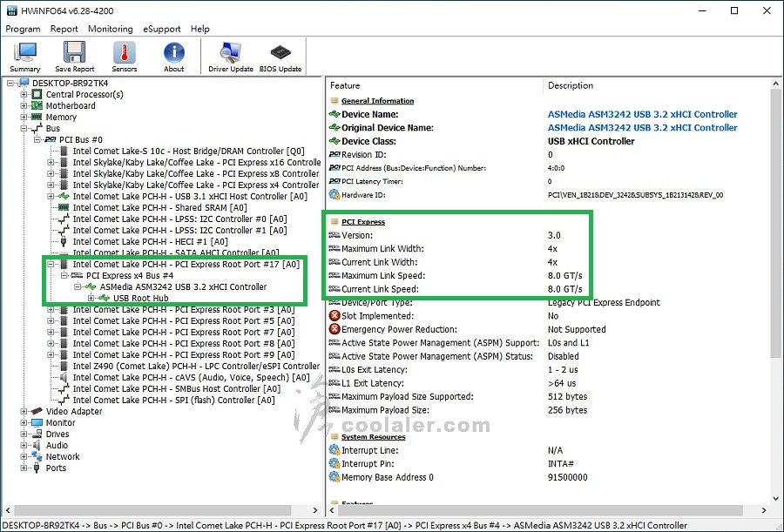Select Intel Comet Lake PCH-H Shared SRAM

point(160,207)
